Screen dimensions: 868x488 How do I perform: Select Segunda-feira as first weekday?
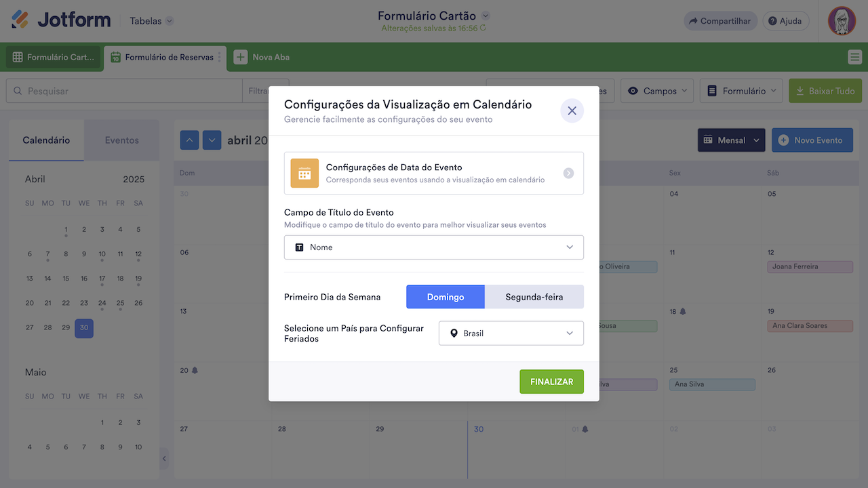(534, 297)
